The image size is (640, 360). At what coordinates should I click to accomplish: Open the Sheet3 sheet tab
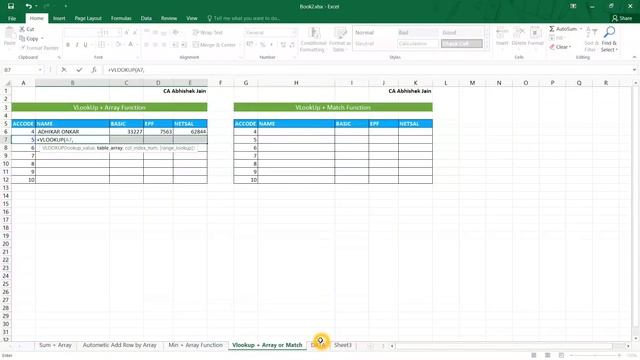point(343,345)
